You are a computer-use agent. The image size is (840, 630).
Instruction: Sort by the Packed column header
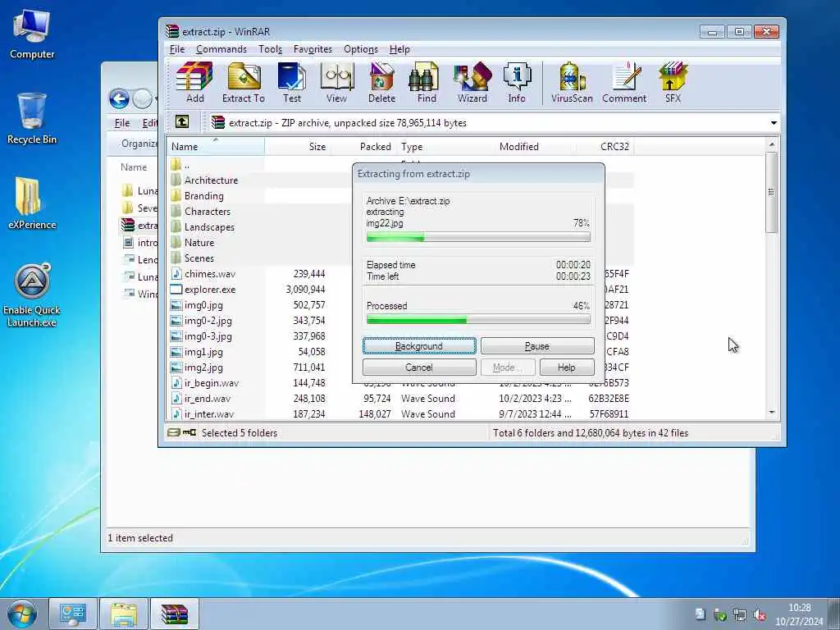point(363,146)
